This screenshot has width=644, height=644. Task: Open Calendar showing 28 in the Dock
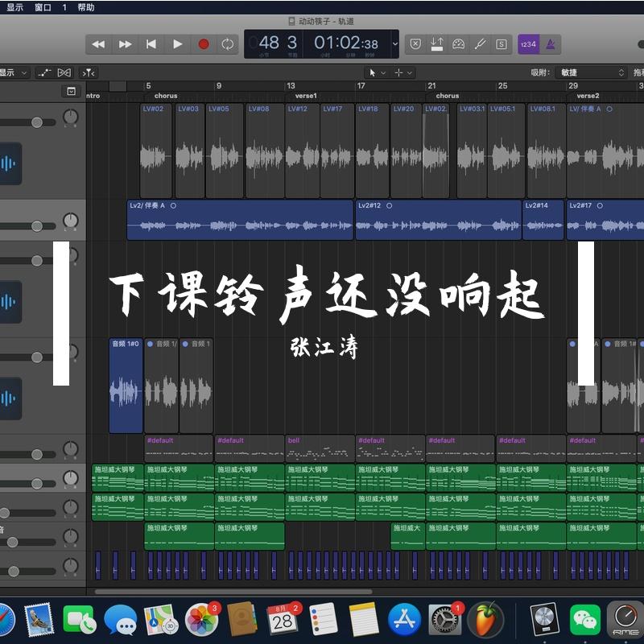[283, 620]
